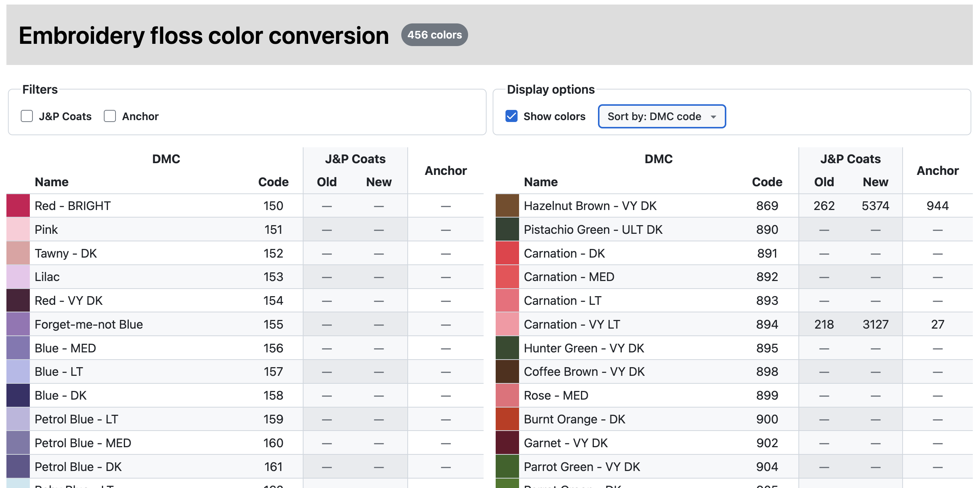The width and height of the screenshot is (980, 488).
Task: Click new J&P Coats code 3127
Action: click(x=875, y=324)
